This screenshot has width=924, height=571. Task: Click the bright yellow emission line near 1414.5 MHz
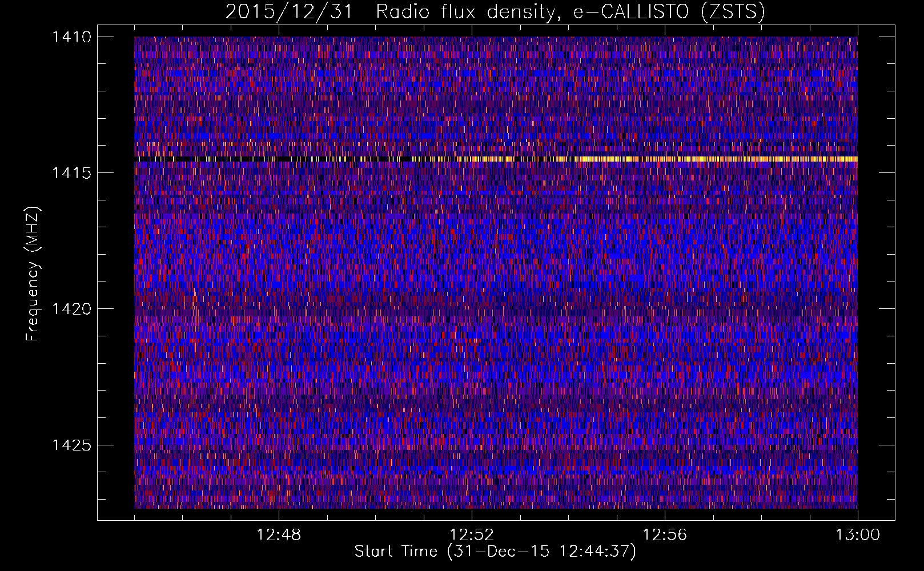[496, 159]
